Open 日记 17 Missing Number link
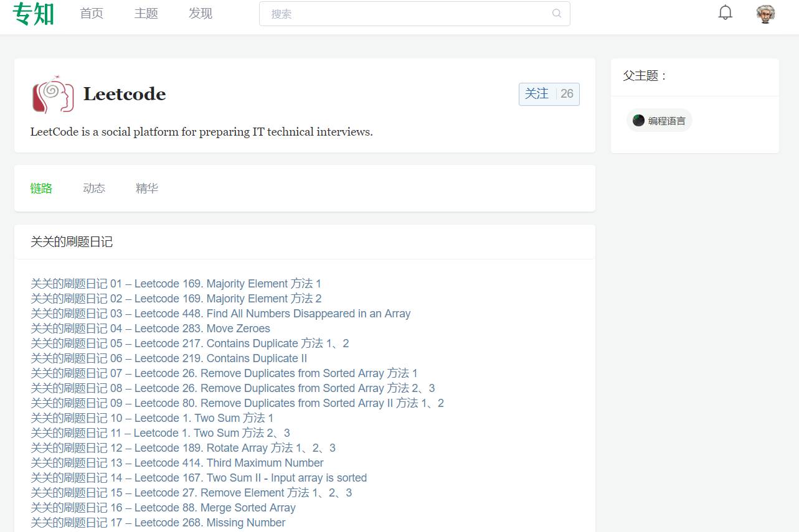This screenshot has height=532, width=799. (158, 523)
